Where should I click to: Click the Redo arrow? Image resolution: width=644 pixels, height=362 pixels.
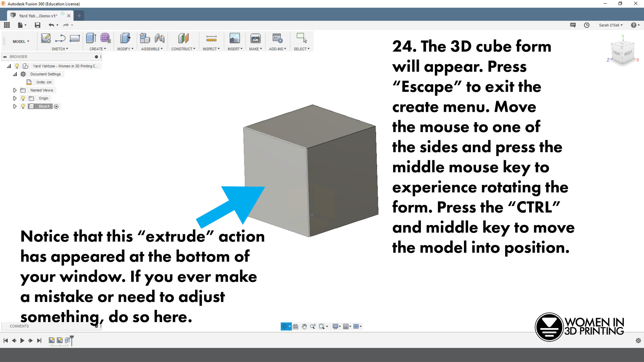(66, 25)
